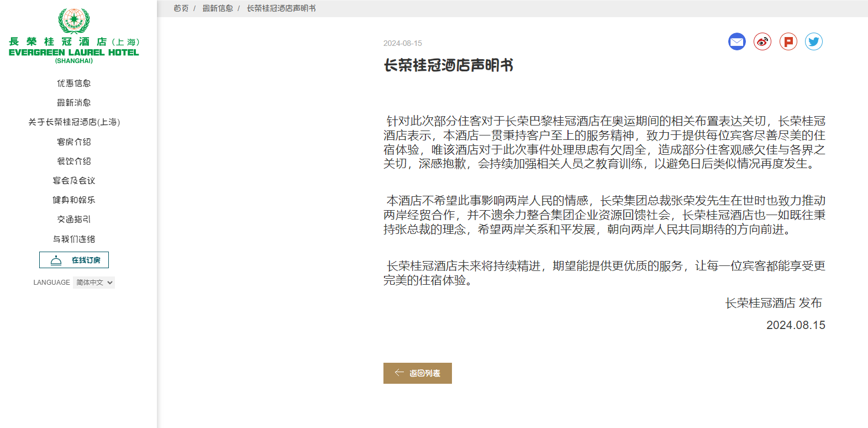This screenshot has height=428, width=868.
Task: Open 宴会及会议 menu item
Action: (74, 180)
